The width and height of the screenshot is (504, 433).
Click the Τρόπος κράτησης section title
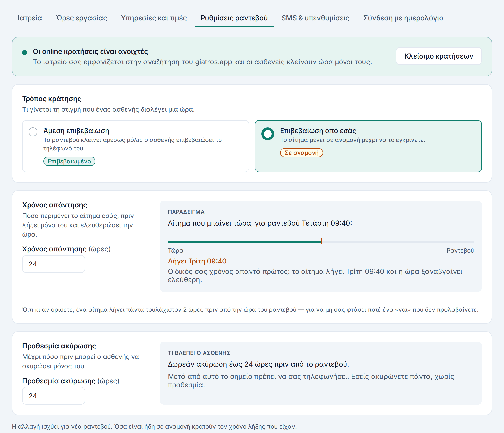[52, 99]
